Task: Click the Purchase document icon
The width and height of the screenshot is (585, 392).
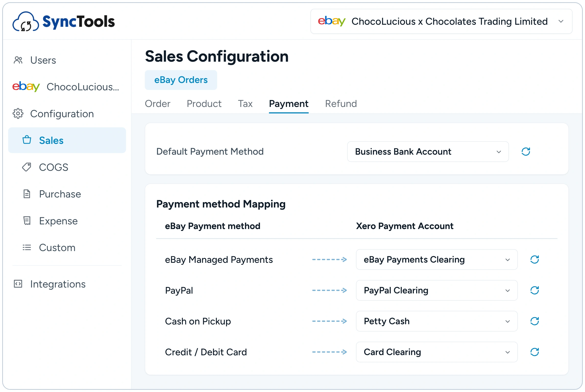Action: coord(27,194)
